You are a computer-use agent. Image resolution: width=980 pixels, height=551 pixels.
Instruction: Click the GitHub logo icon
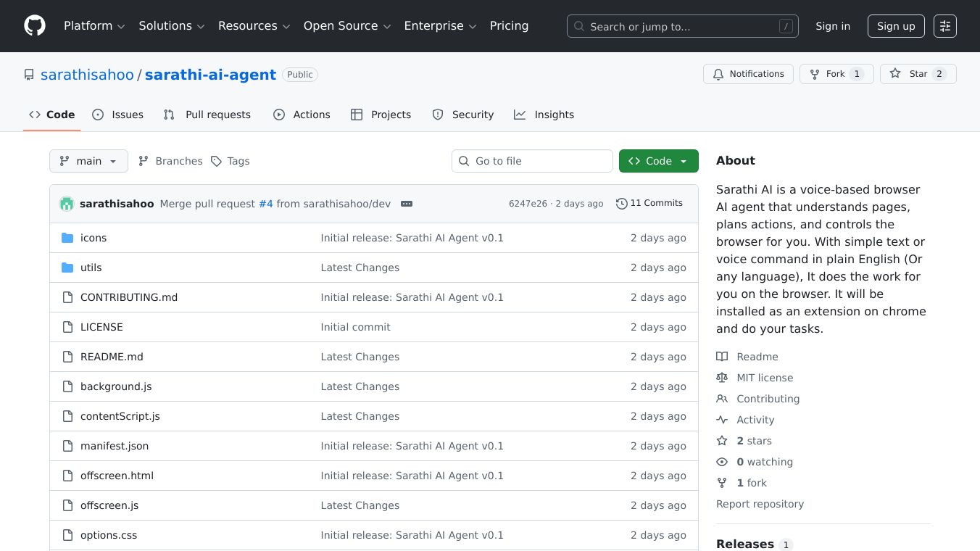point(35,26)
